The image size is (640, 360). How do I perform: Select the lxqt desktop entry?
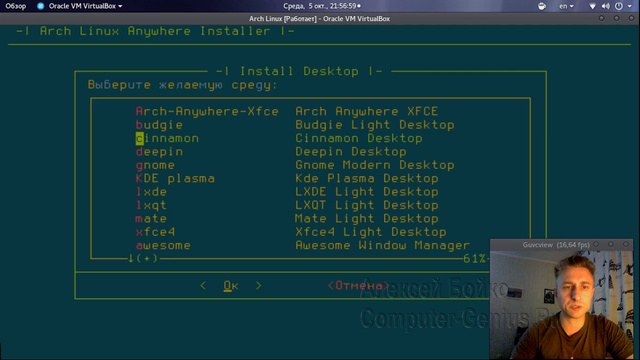click(x=151, y=205)
